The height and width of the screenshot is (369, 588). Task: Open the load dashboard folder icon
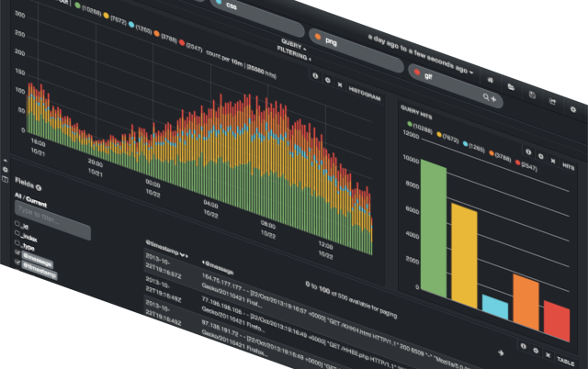tap(511, 87)
